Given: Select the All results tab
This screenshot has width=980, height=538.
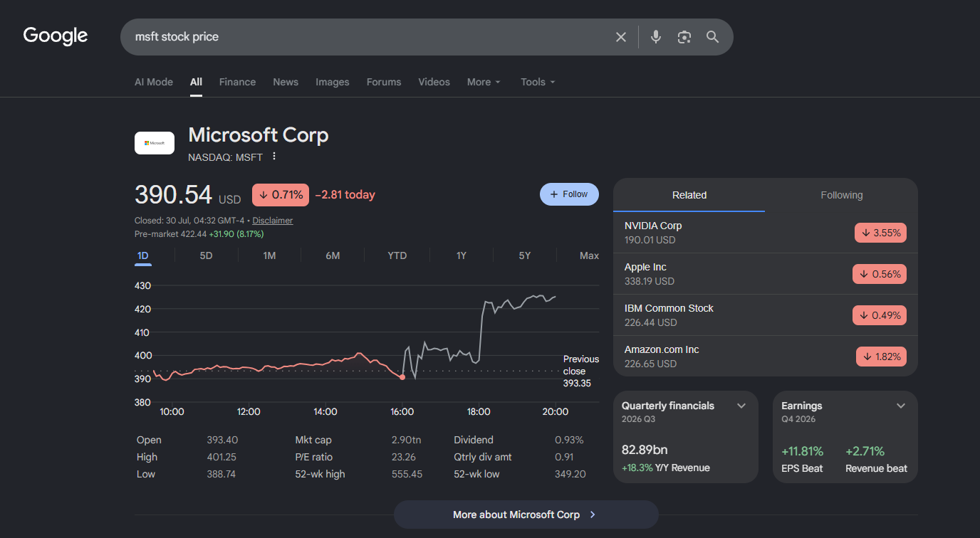Looking at the screenshot, I should click(196, 82).
